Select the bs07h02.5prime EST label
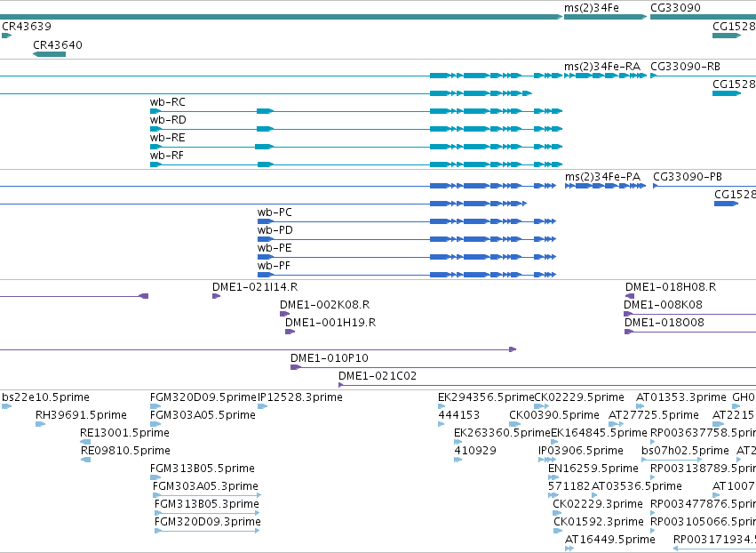 click(685, 451)
